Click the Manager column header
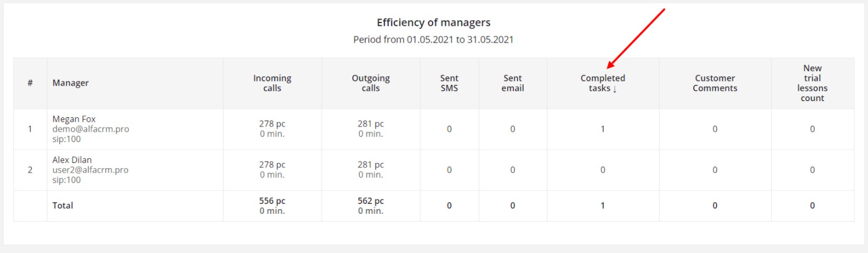This screenshot has height=253, width=868. click(x=70, y=83)
